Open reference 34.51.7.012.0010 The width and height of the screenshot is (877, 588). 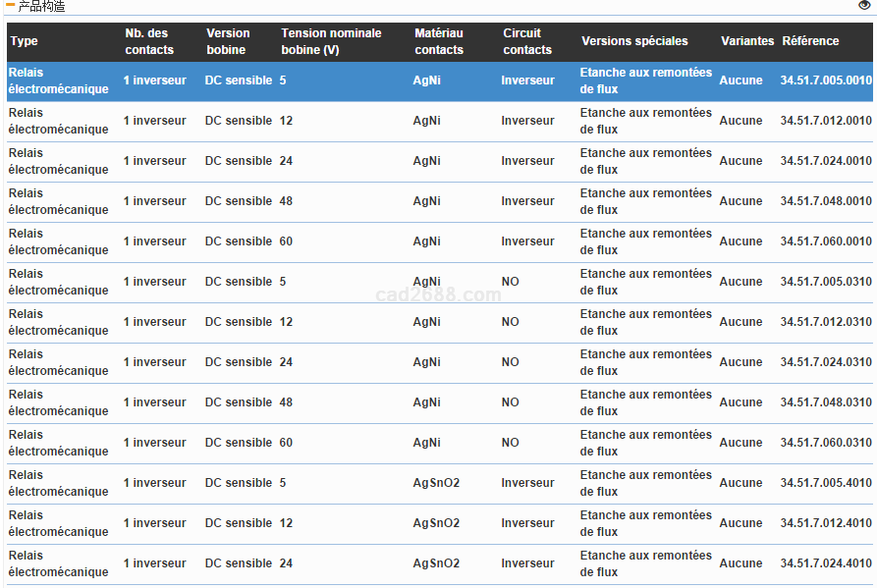point(825,121)
